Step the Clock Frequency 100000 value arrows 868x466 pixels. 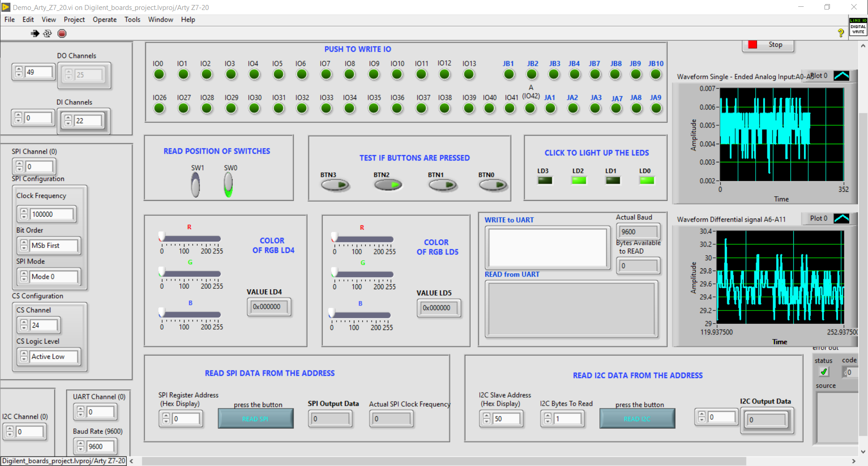point(24,214)
